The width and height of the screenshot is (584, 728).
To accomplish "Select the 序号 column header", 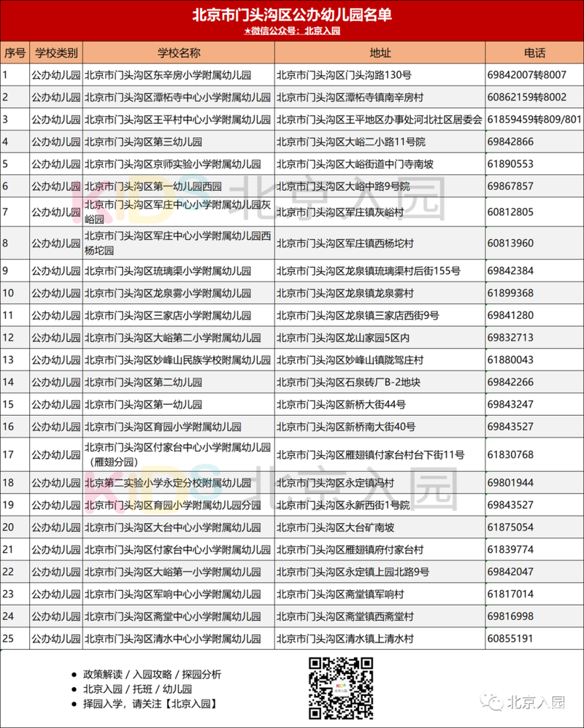I will click(15, 53).
